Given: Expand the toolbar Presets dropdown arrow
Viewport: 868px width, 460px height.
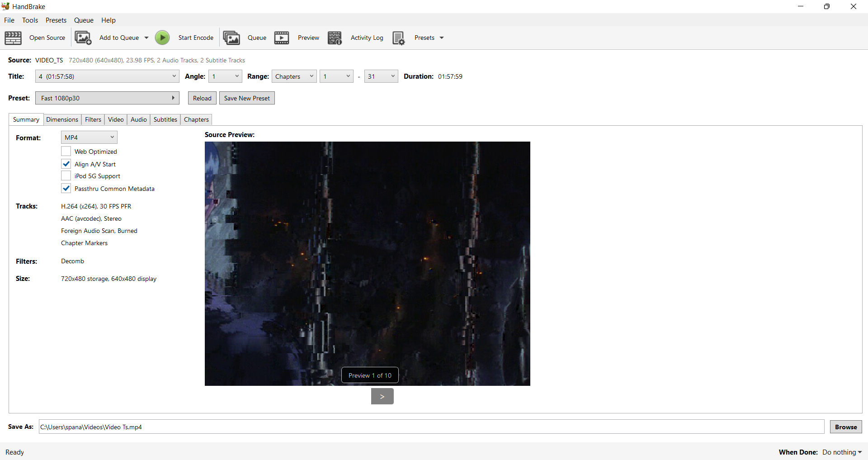Looking at the screenshot, I should tap(442, 38).
